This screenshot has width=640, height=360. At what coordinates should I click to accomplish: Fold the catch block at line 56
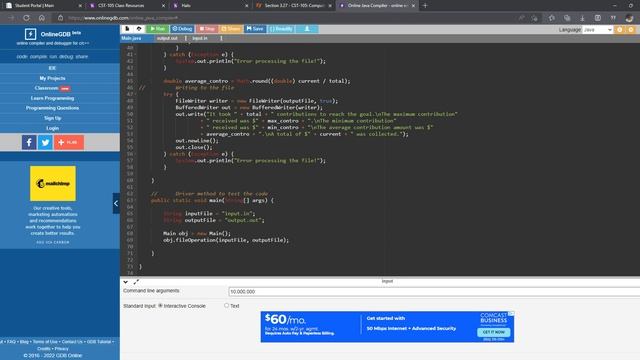(136, 154)
